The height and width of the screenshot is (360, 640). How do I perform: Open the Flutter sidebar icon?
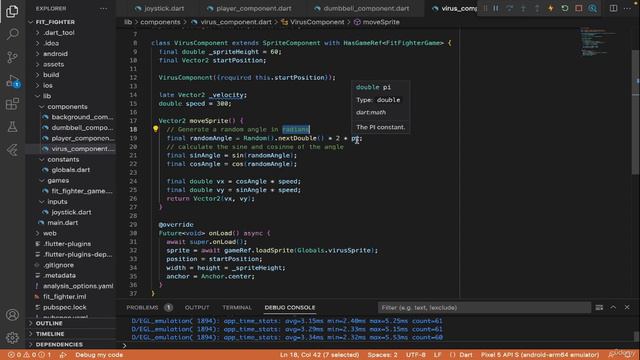click(x=12, y=150)
